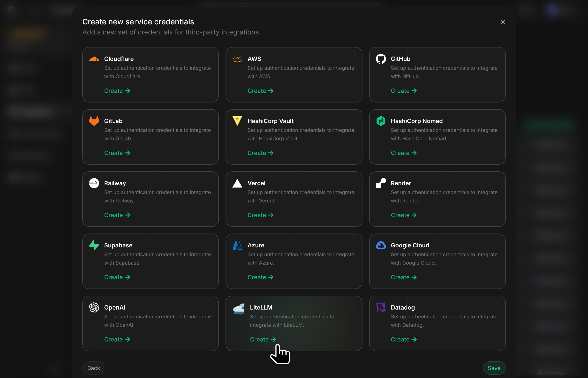Screen dimensions: 588x378
Task: Click the Datadog dog logo icon
Action: (x=381, y=307)
